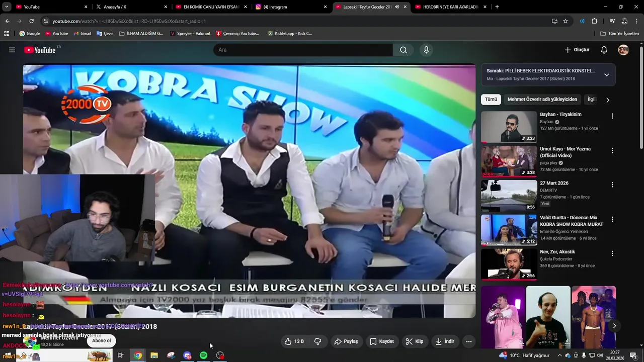The height and width of the screenshot is (362, 644).
Task: Click inside the Ara search field
Action: click(x=303, y=50)
